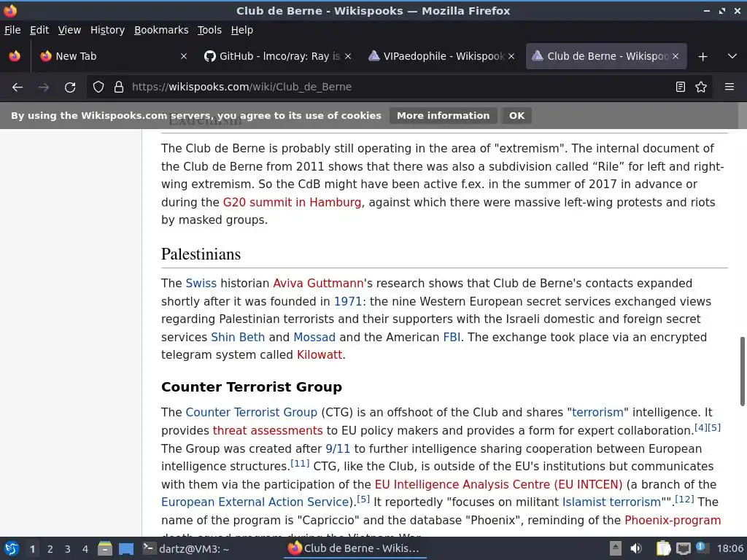
Task: Accept cookies with OK button
Action: tap(516, 116)
